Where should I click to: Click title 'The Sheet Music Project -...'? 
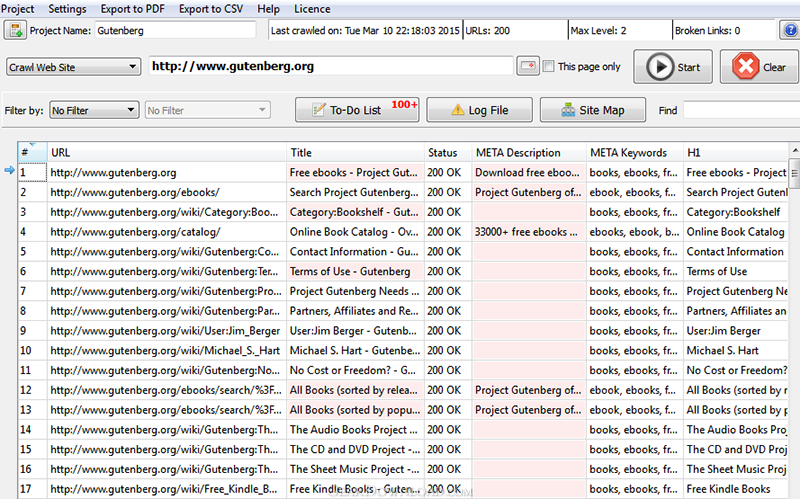[x=356, y=469]
